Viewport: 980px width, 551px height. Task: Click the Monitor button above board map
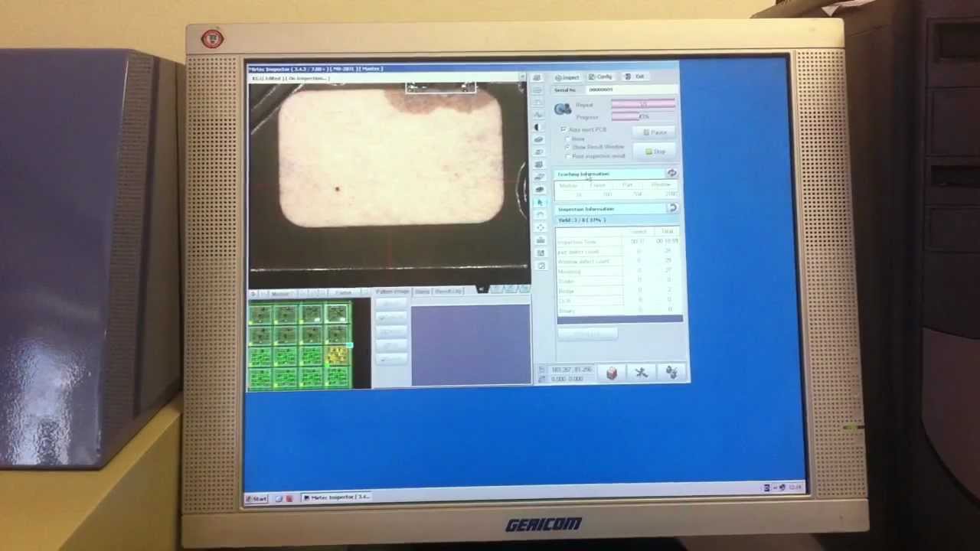[x=280, y=294]
